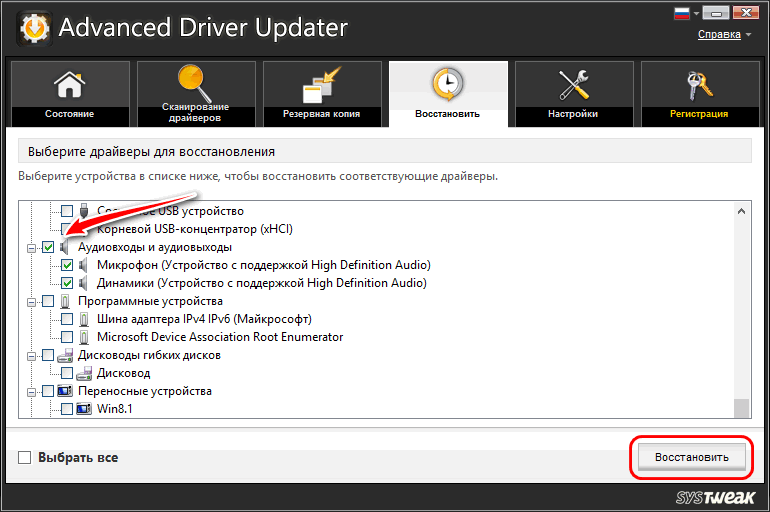Viewport: 770px width, 512px height.
Task: Select the Win8.1 tree item
Action: pyautogui.click(x=114, y=409)
